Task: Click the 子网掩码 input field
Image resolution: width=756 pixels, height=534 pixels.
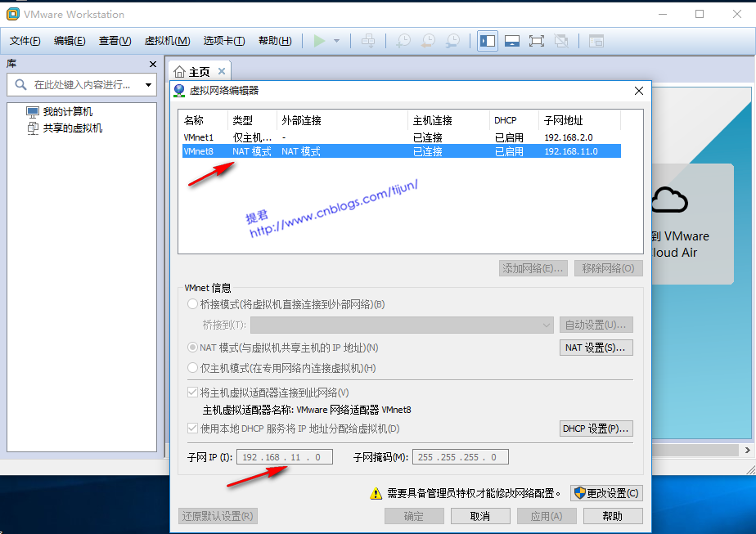Action: [x=461, y=457]
